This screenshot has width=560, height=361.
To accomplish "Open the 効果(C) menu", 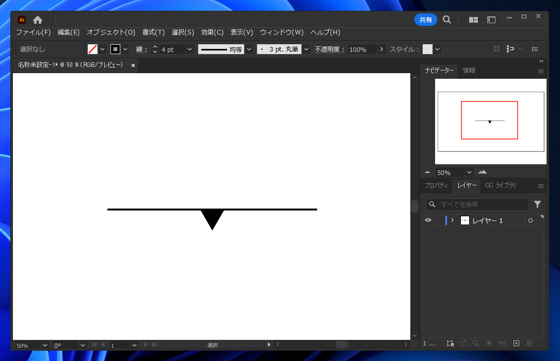I will (212, 32).
